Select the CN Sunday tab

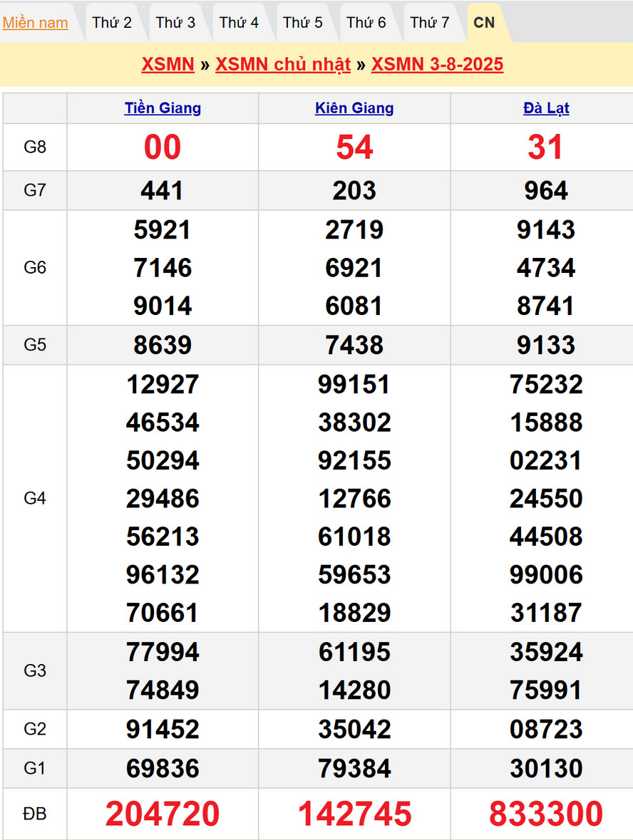484,23
